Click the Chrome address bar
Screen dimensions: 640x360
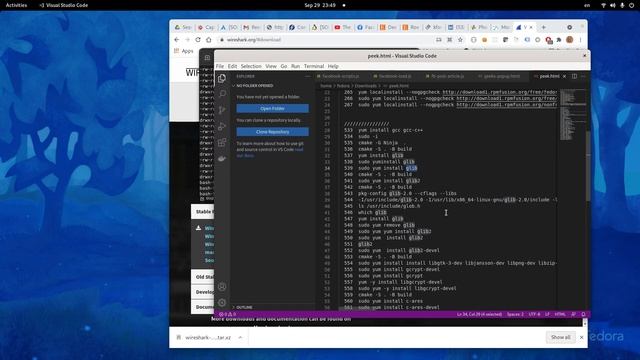click(x=327, y=40)
